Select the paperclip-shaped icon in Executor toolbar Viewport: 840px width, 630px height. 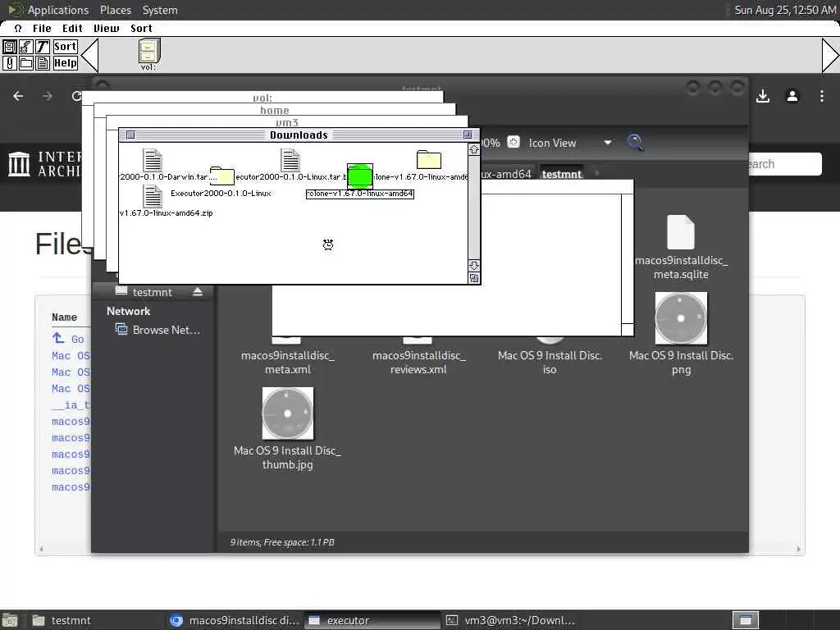9,63
